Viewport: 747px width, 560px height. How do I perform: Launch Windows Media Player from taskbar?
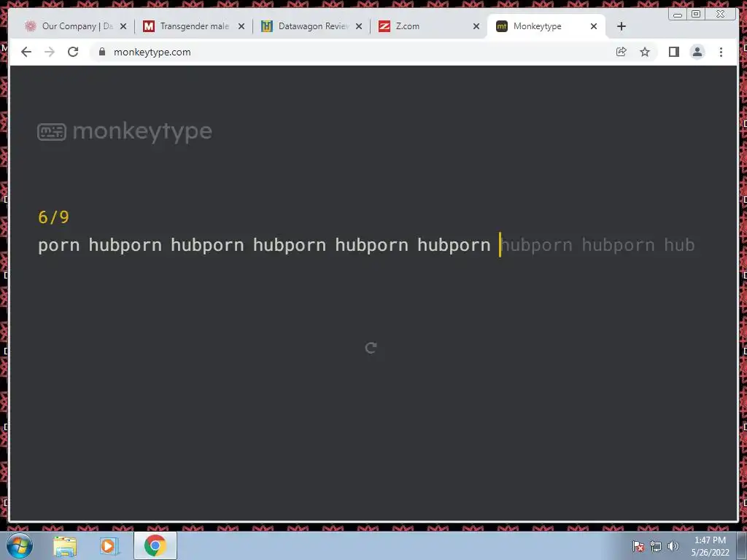pyautogui.click(x=109, y=545)
